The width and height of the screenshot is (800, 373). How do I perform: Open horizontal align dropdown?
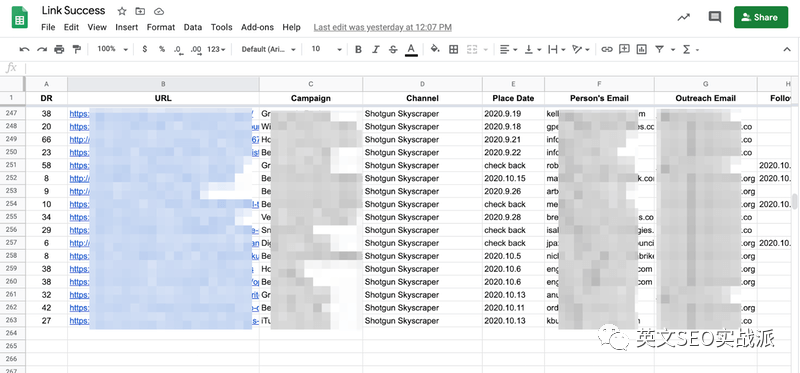point(508,49)
